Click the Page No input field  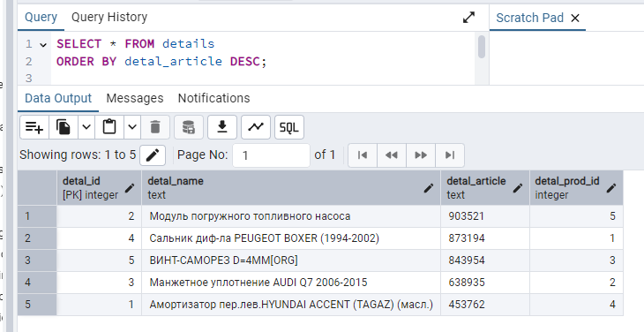coord(271,155)
